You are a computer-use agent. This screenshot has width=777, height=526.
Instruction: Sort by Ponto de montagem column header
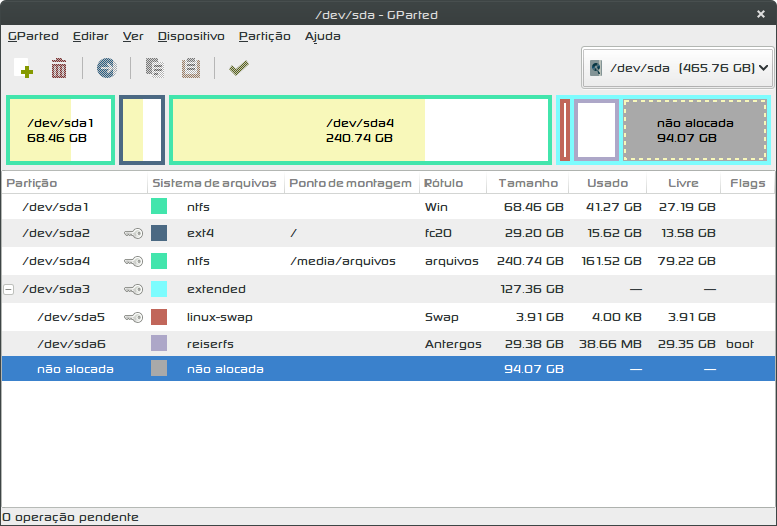click(x=351, y=183)
